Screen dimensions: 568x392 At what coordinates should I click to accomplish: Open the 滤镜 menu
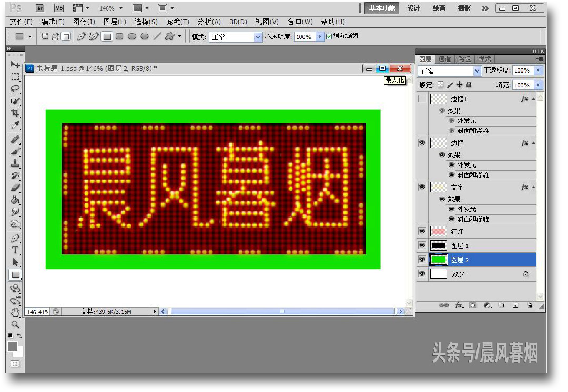(x=177, y=22)
